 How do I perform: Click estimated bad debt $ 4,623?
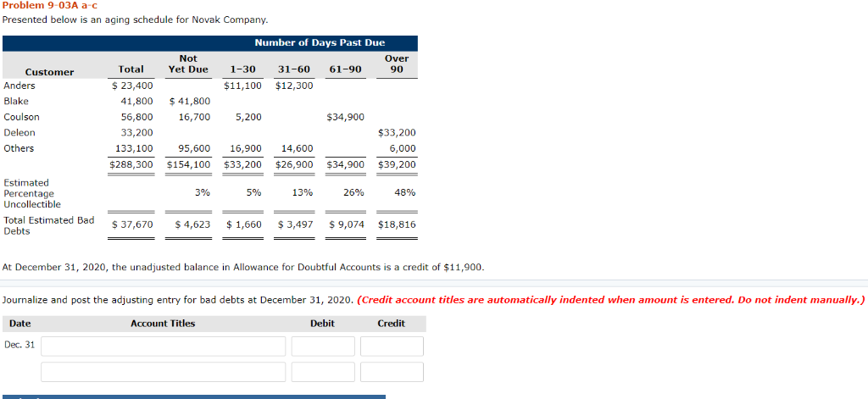point(192,224)
